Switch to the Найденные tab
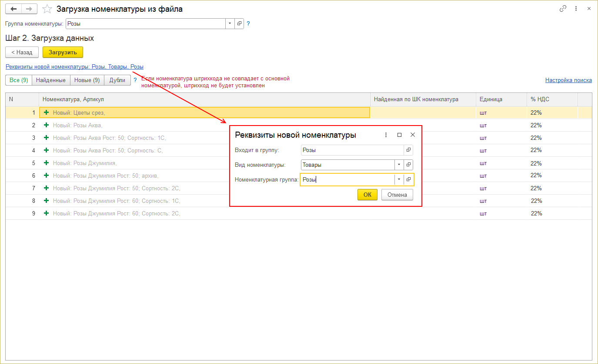 coord(51,80)
